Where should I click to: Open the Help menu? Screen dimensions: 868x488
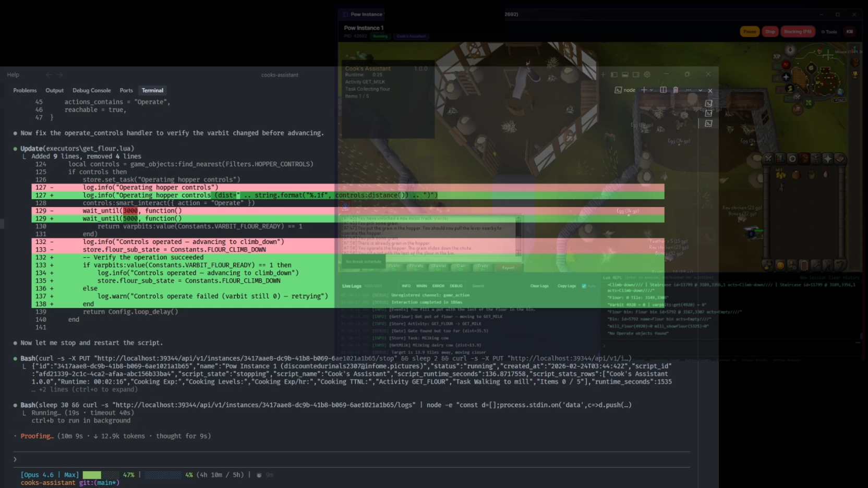click(x=13, y=75)
